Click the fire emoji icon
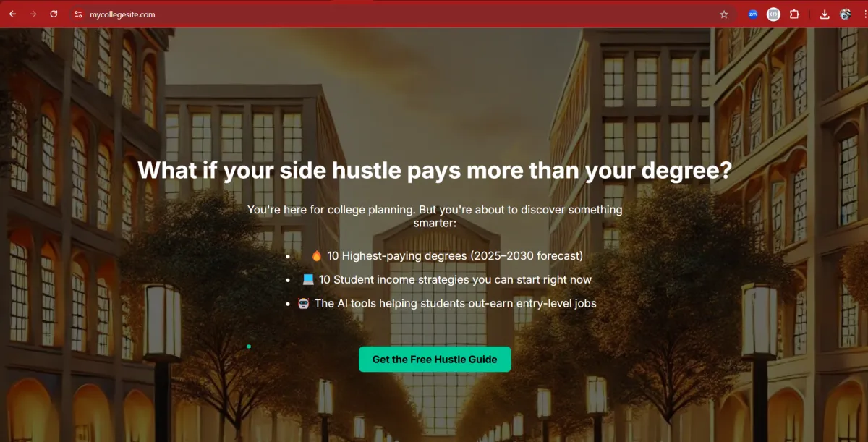868x442 pixels. pyautogui.click(x=316, y=256)
